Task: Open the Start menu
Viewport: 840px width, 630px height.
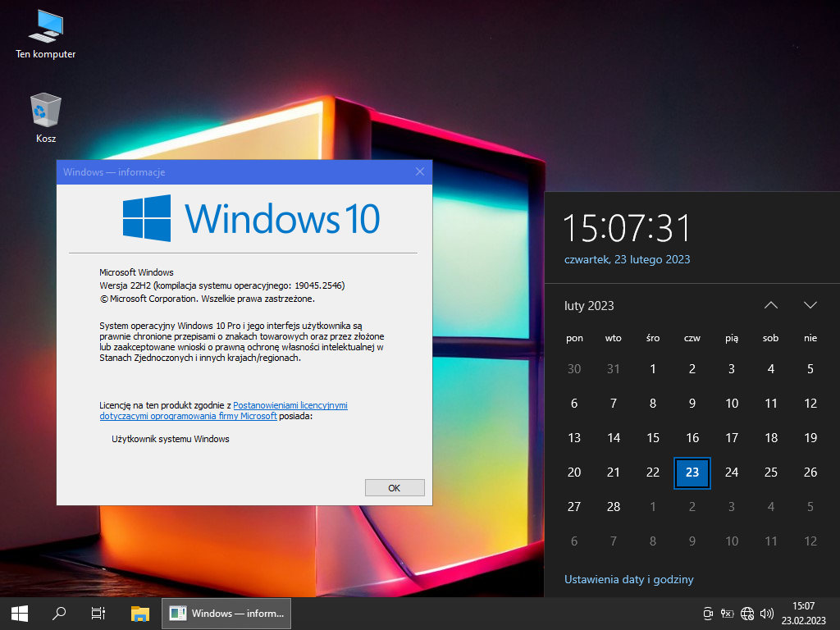Action: 20,613
